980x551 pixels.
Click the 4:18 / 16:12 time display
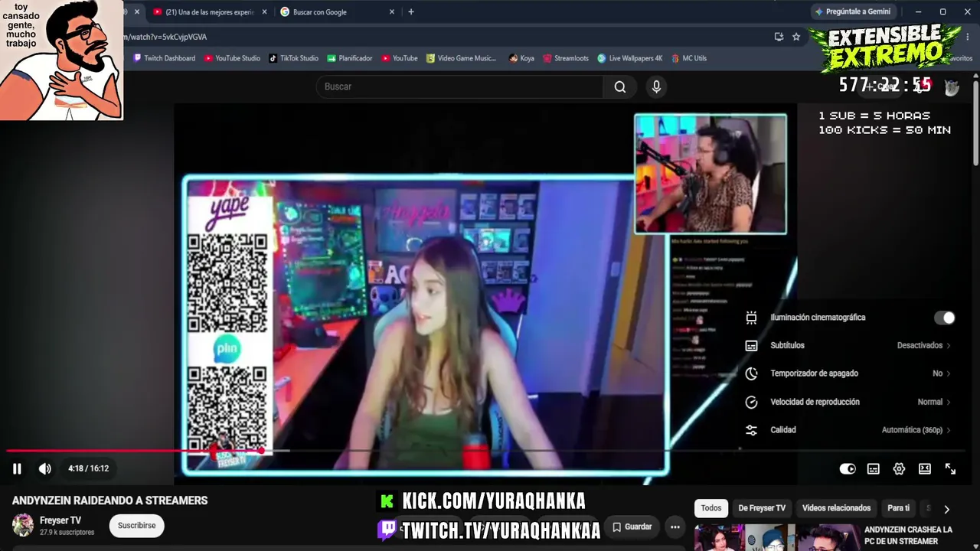[x=88, y=468]
